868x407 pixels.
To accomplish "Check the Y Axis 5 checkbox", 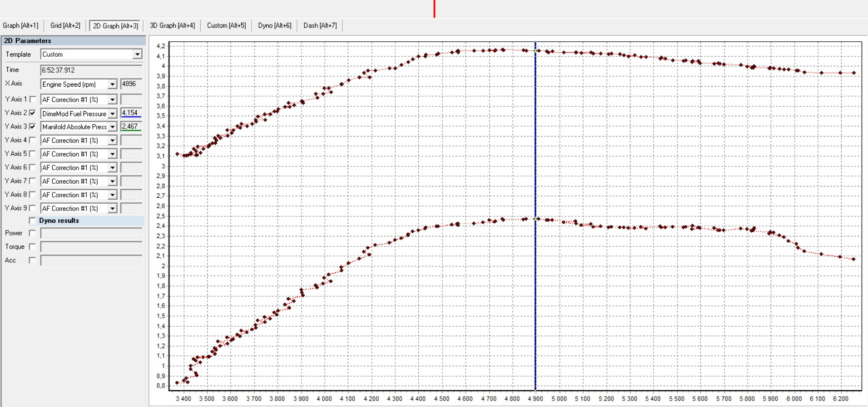I will click(x=32, y=154).
